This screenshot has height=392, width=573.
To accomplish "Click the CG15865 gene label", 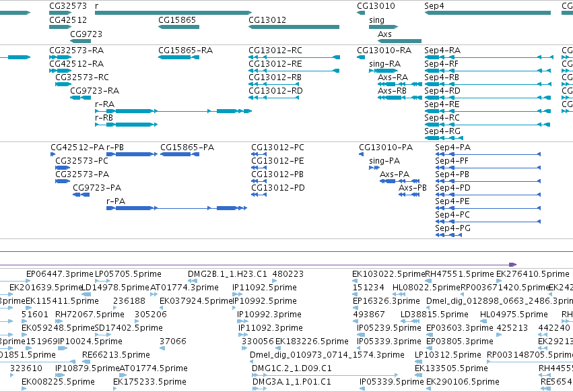I will pyautogui.click(x=177, y=20).
